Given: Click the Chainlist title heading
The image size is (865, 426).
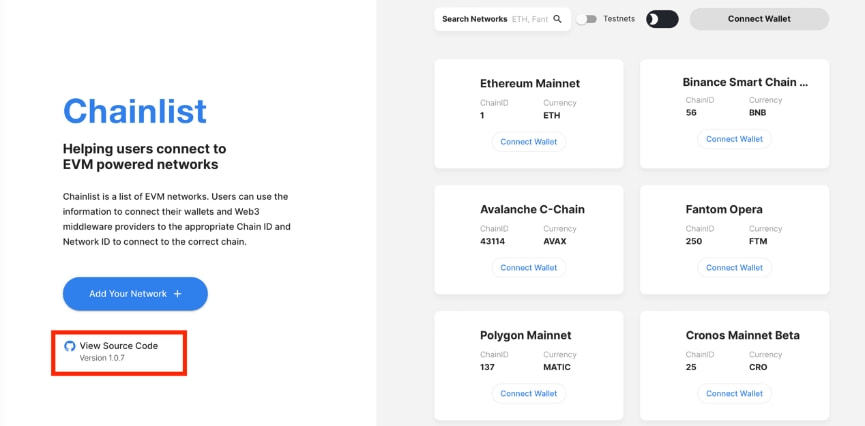Looking at the screenshot, I should tap(135, 111).
